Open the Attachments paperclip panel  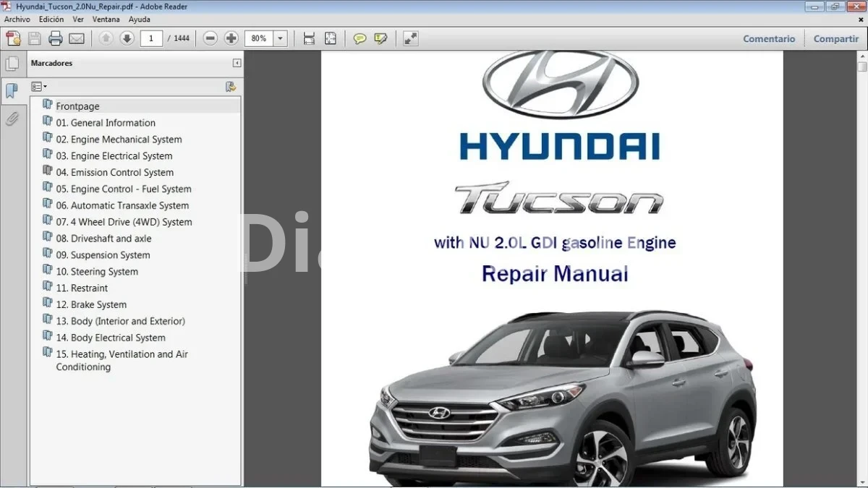[x=12, y=118]
